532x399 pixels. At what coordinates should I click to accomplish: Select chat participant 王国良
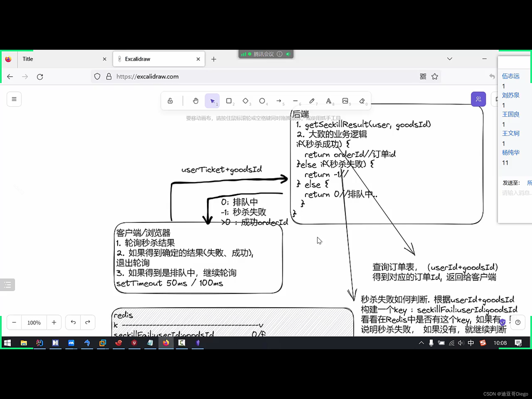tap(511, 114)
